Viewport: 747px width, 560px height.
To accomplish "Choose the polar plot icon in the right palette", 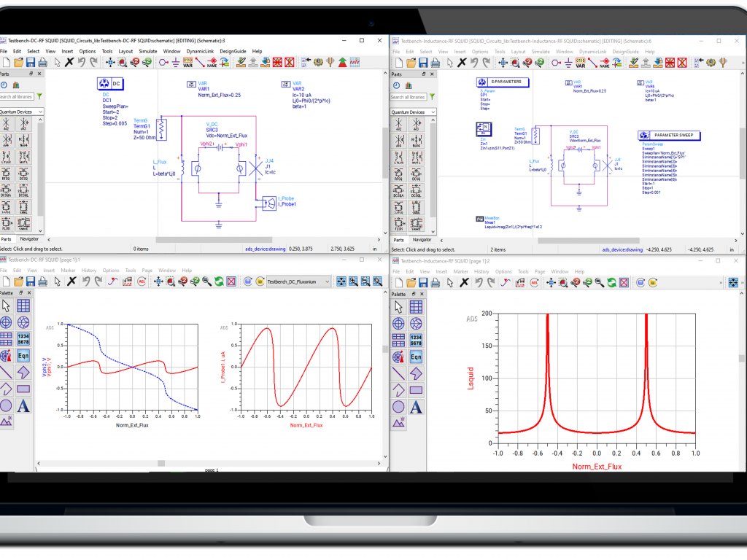I will pos(399,323).
